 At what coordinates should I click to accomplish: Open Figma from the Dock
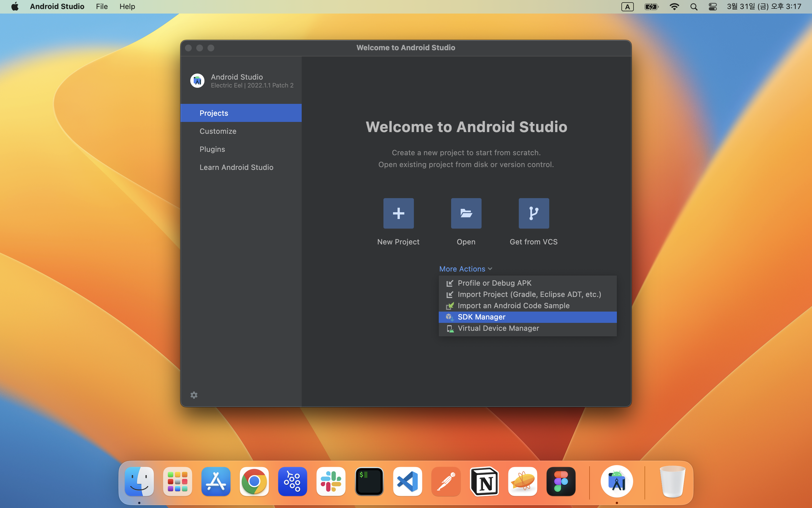pos(561,481)
